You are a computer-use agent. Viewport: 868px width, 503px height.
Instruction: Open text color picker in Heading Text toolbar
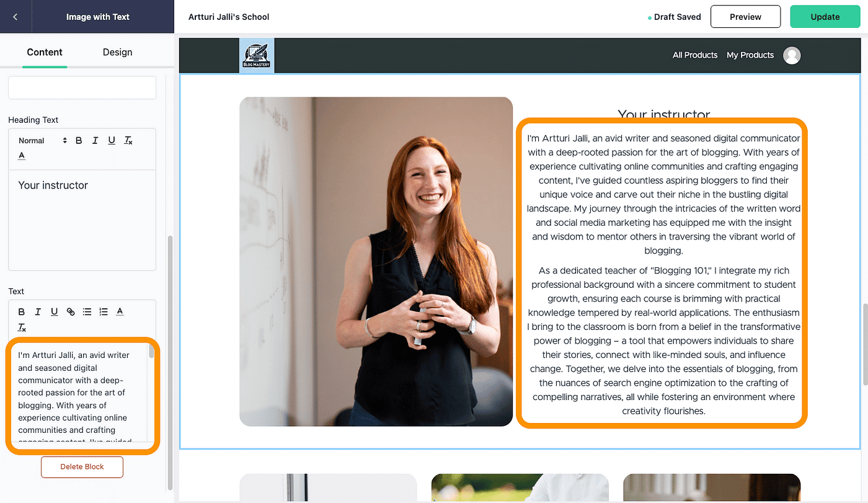point(22,156)
